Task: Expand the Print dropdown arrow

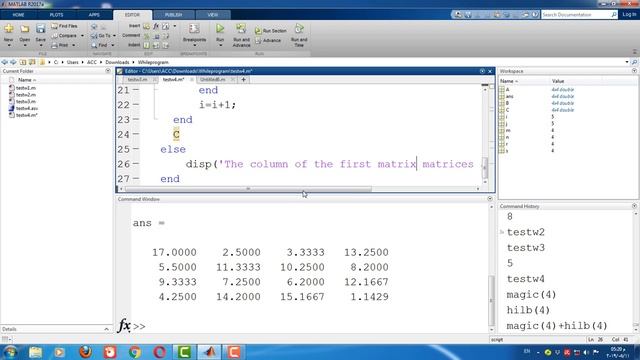Action: (x=73, y=45)
